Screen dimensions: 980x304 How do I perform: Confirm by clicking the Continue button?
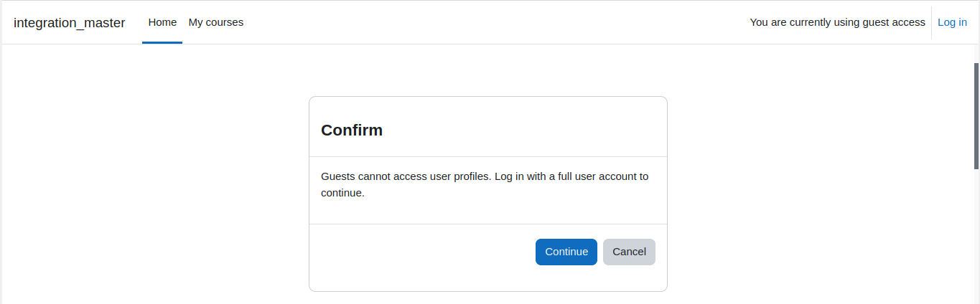click(566, 252)
